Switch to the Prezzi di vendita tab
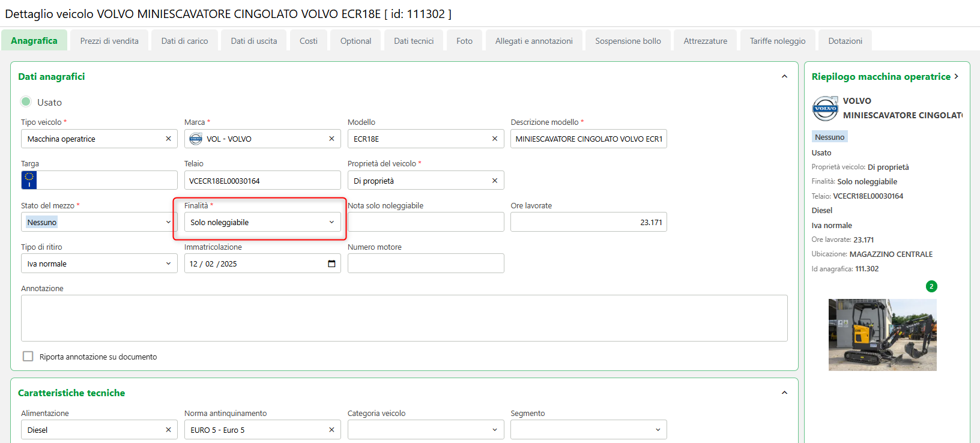 [x=109, y=41]
